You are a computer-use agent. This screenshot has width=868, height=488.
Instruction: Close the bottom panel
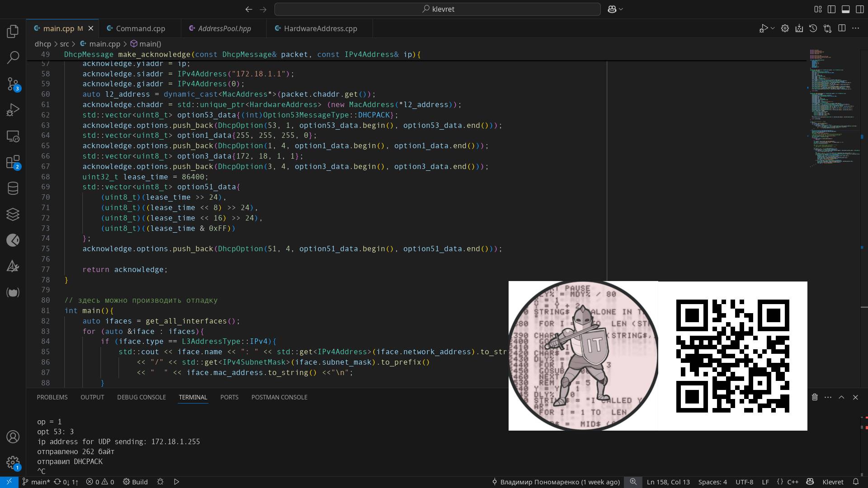(855, 397)
